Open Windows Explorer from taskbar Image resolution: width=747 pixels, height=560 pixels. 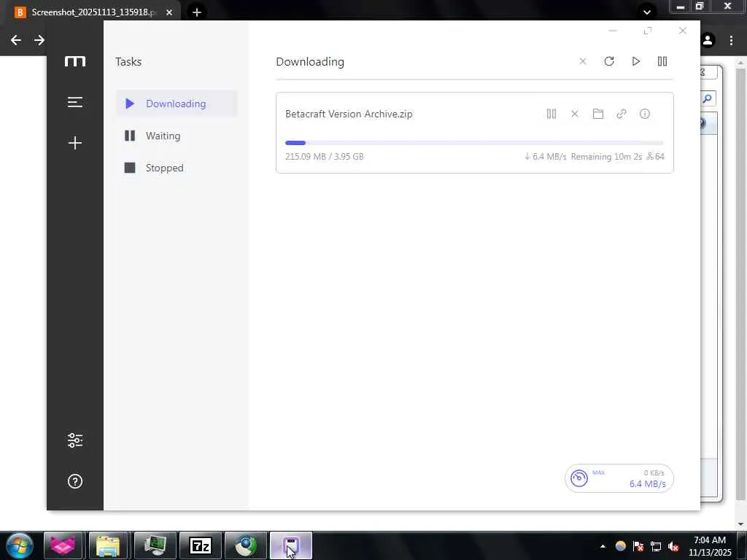[108, 545]
